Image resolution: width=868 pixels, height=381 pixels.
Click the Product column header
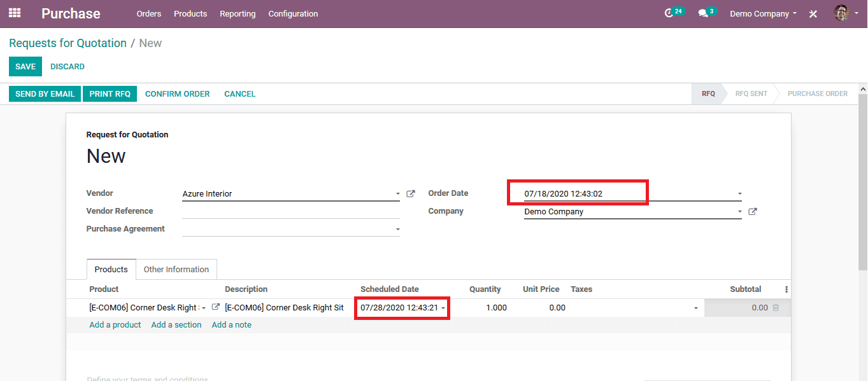[104, 289]
